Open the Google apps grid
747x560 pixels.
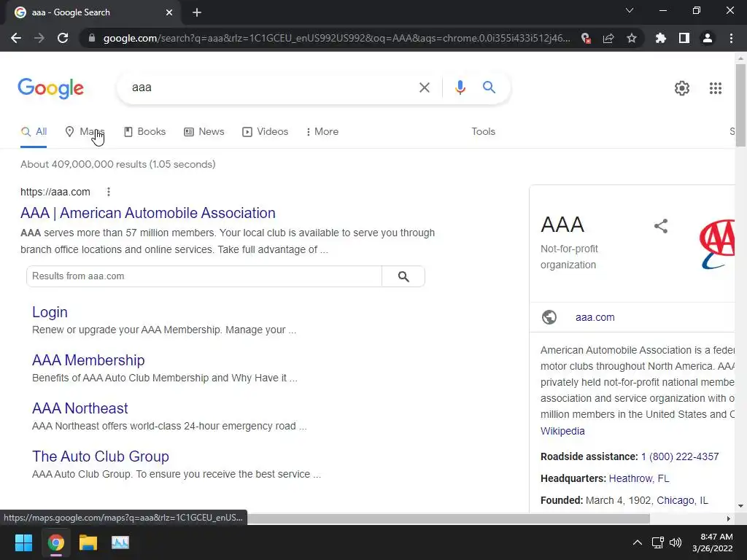pyautogui.click(x=715, y=88)
